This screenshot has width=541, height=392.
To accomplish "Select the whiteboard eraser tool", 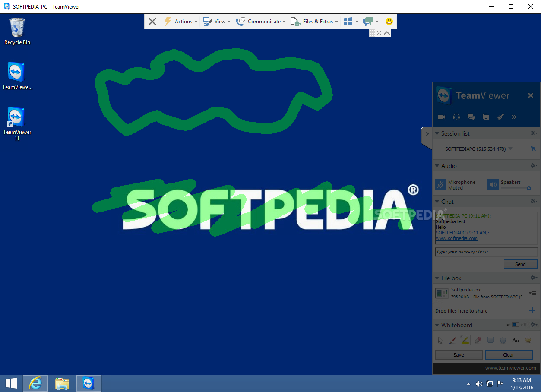I will (478, 340).
